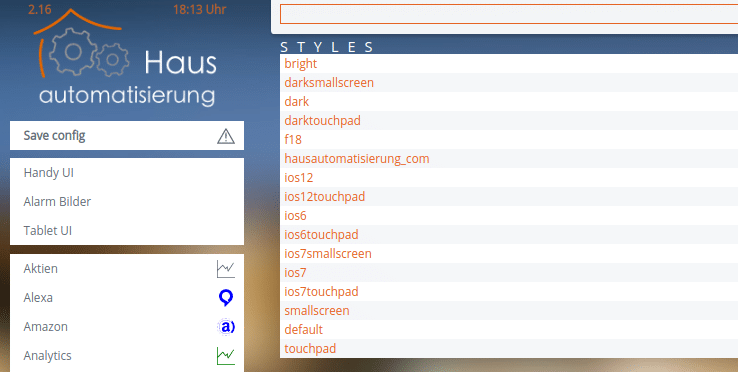Click the clock showing 18:13 Uhr
The height and width of the screenshot is (372, 738).
point(200,9)
